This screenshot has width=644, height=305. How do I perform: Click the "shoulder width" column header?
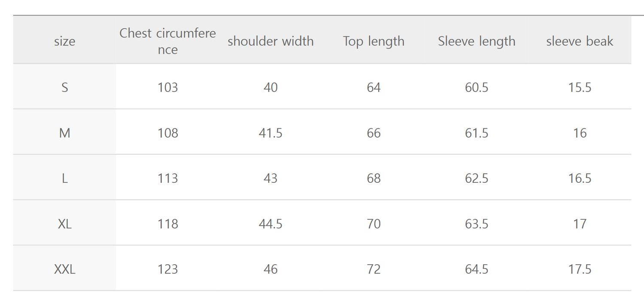(x=270, y=41)
